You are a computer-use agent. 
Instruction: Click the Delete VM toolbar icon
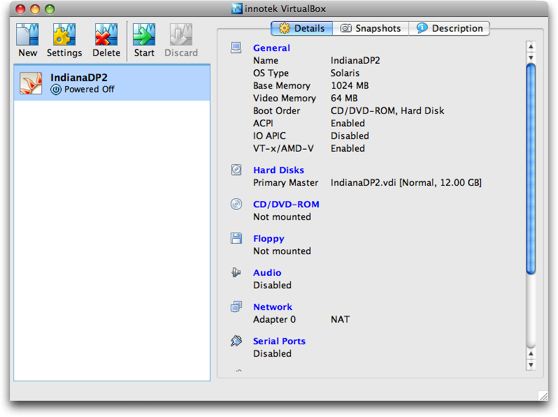point(106,35)
